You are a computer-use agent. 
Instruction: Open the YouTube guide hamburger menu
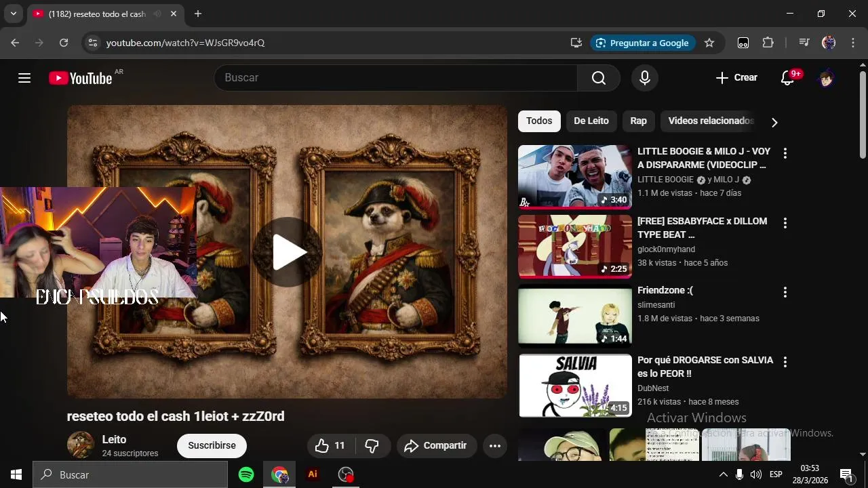point(24,78)
